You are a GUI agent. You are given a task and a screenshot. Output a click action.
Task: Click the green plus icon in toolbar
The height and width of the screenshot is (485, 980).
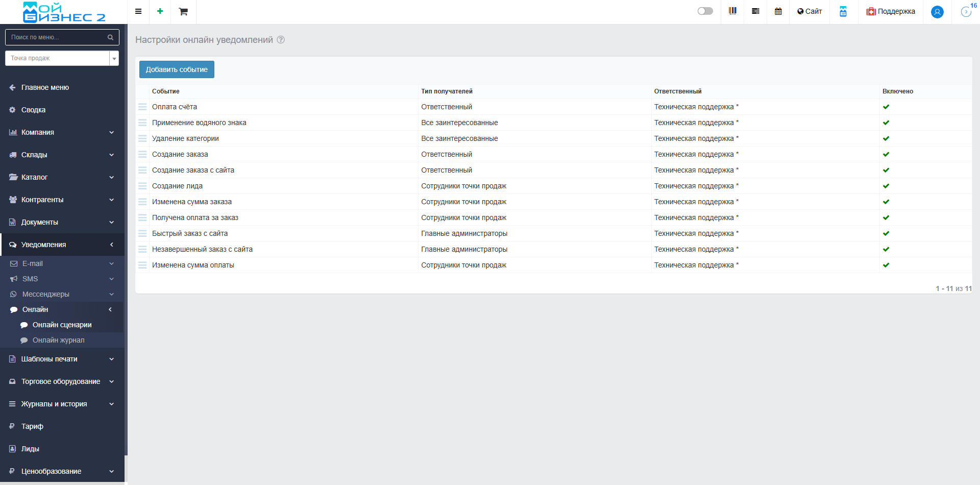[160, 11]
